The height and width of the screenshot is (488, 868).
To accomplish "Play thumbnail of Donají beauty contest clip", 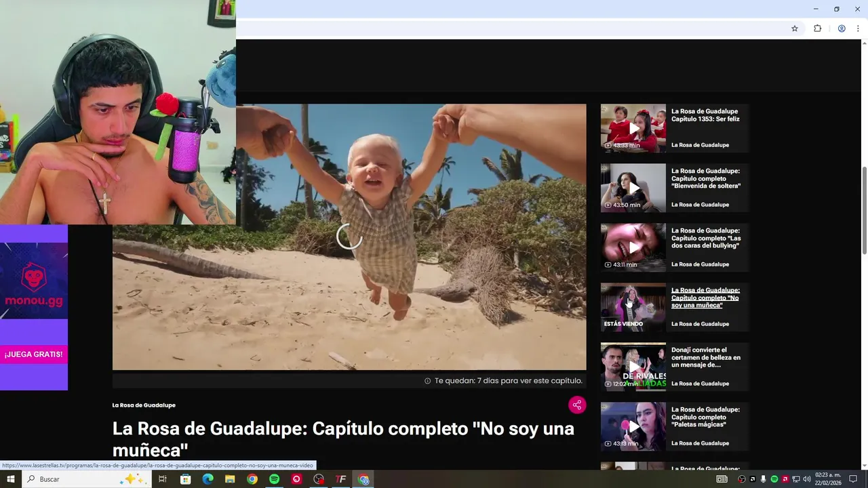I will (633, 367).
